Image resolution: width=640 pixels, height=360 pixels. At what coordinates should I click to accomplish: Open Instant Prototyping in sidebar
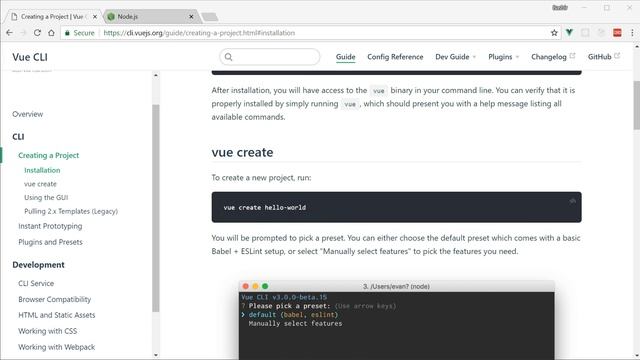point(50,226)
